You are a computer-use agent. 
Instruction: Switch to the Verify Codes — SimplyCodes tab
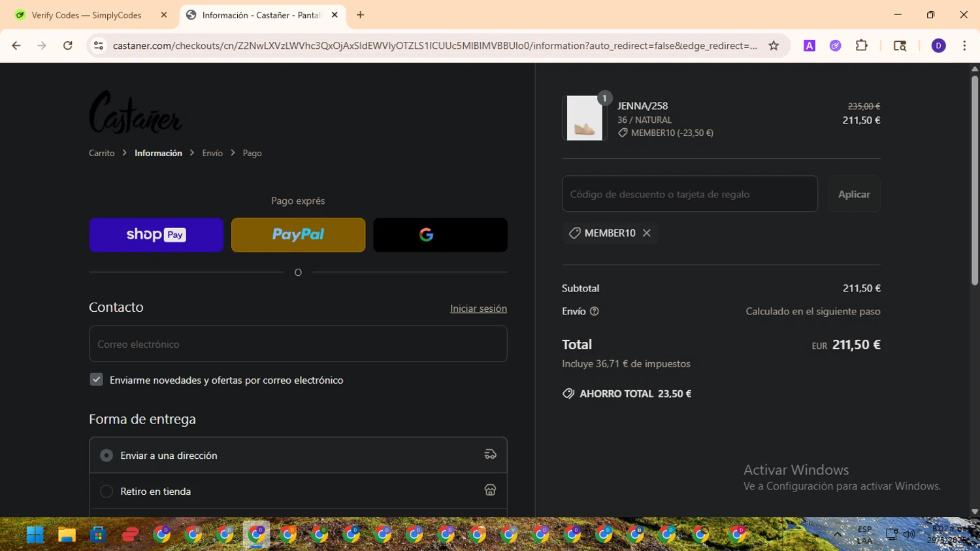87,15
